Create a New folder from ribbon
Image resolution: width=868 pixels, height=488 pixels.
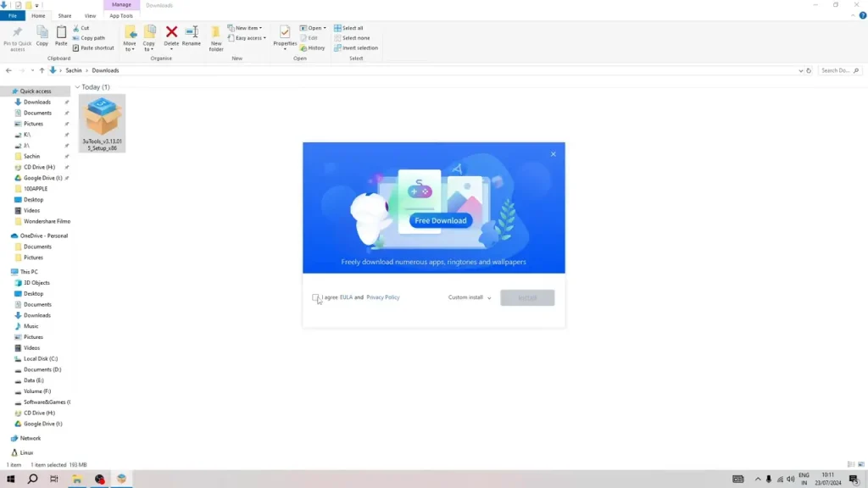point(216,39)
